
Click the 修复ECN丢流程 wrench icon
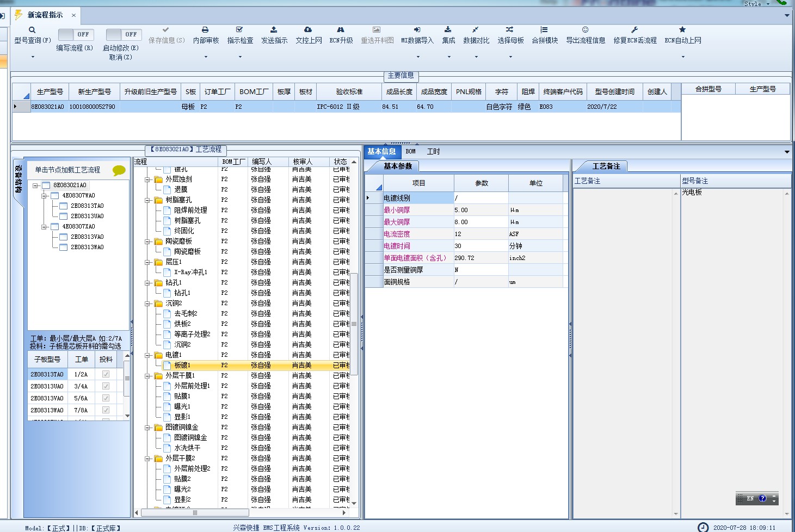634,29
